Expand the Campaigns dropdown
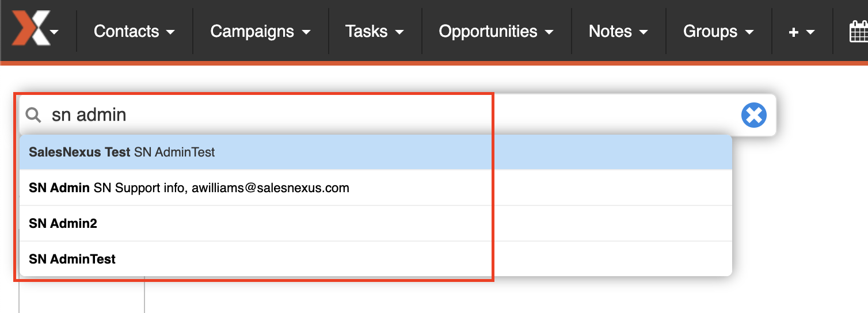 coord(261,31)
